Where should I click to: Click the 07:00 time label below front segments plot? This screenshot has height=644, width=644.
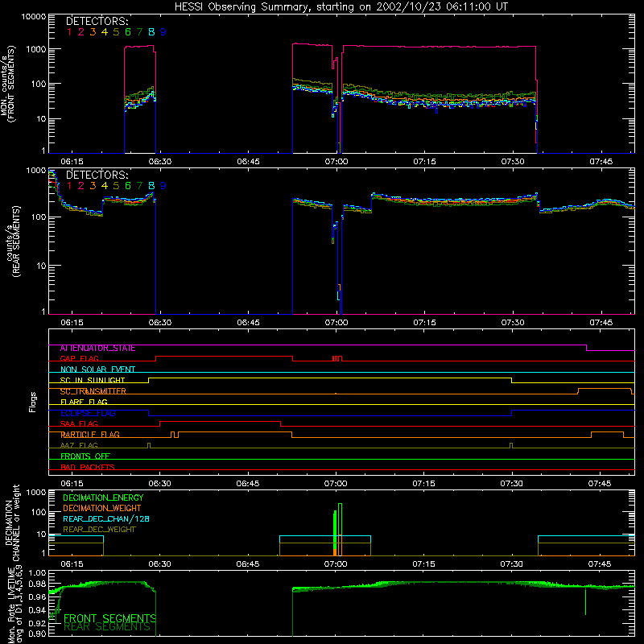(x=336, y=162)
